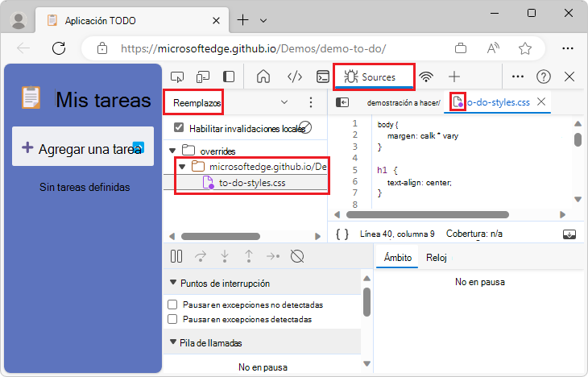Viewport: 588px width, 377px height.
Task: Pause script execution button
Action: (176, 257)
